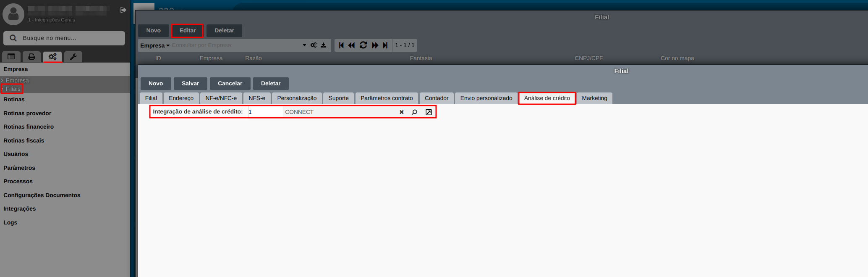Viewport: 868px width, 277px height.
Task: Select the wrench tools icon tab
Action: 73,57
